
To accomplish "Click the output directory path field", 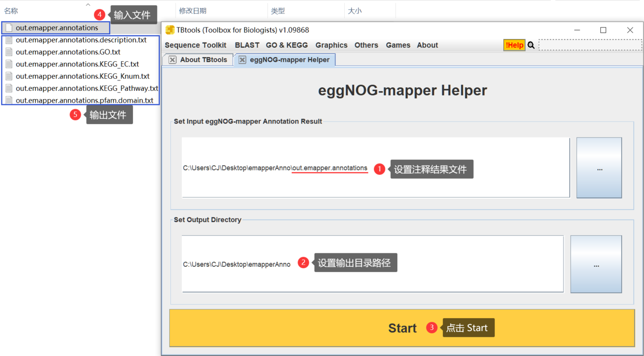I will coord(372,264).
